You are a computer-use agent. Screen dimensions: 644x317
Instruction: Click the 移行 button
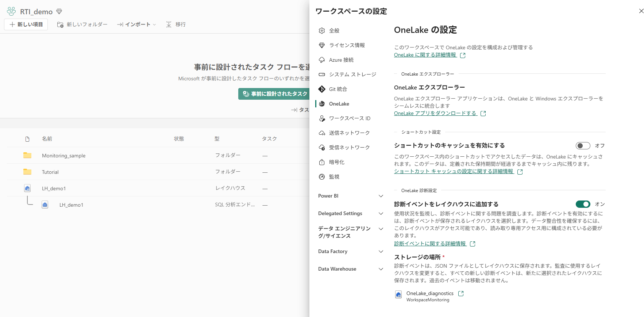click(176, 24)
